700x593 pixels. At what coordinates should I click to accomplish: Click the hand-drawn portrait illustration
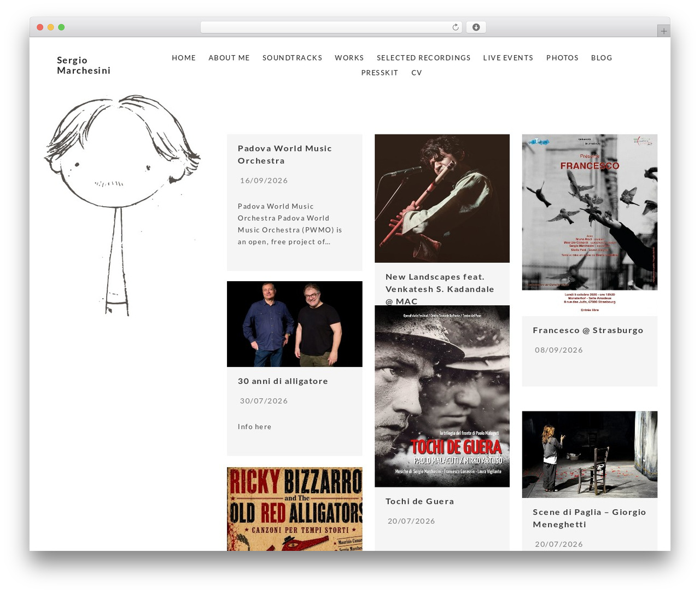[122, 205]
